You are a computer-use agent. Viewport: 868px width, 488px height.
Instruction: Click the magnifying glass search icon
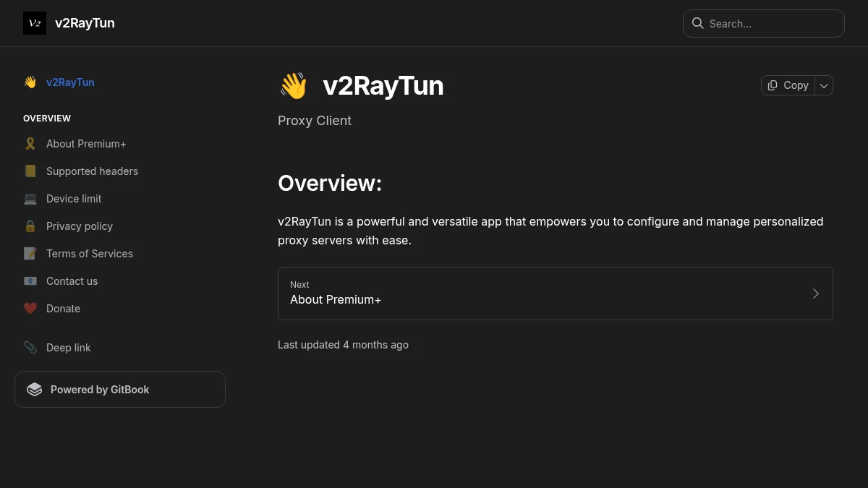point(698,23)
